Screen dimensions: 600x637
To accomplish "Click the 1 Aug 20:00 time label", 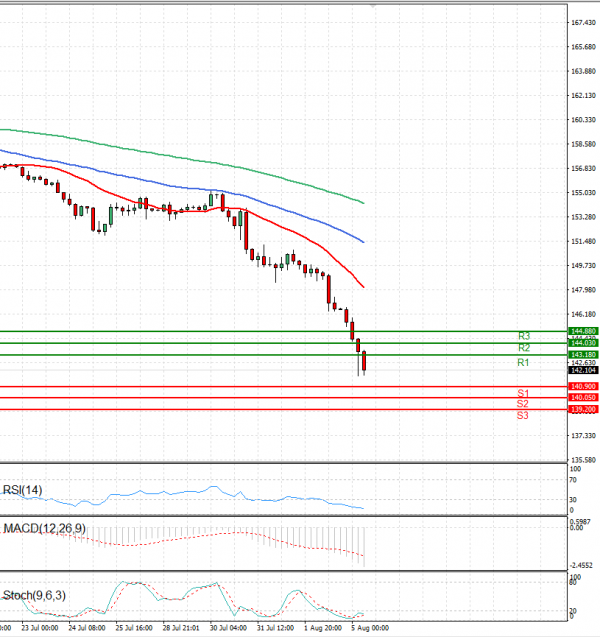I will [323, 628].
